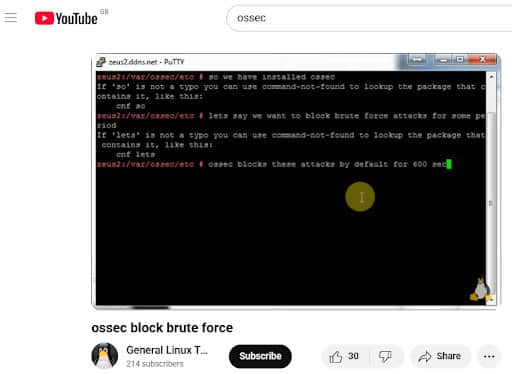Click the 214 subscribers text
Screen dimensions: 512x374
click(x=155, y=364)
